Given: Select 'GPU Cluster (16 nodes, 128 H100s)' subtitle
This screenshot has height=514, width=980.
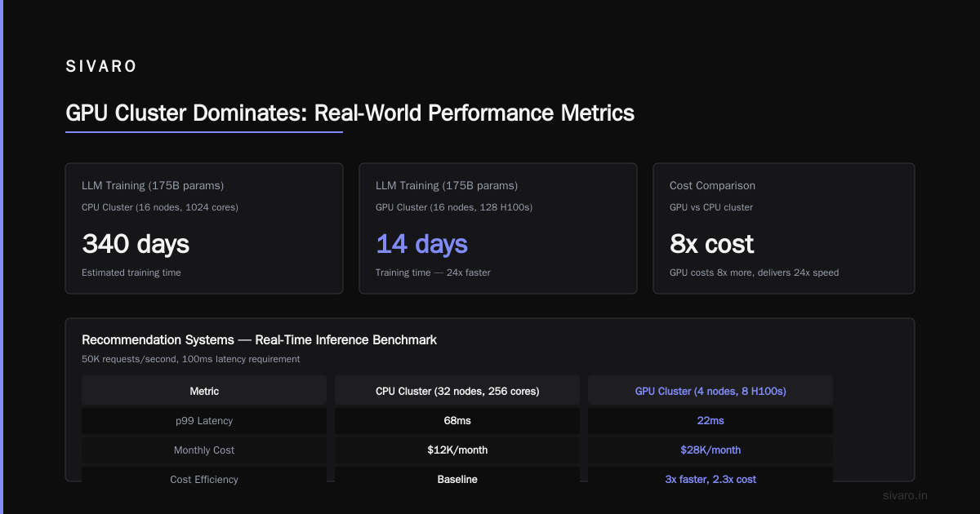Looking at the screenshot, I should [454, 207].
